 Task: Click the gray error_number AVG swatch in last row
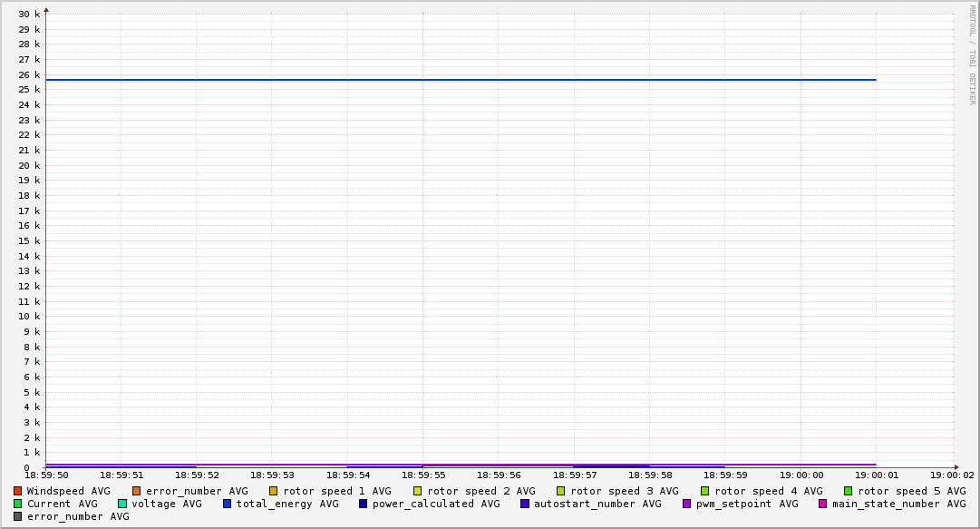(x=18, y=516)
